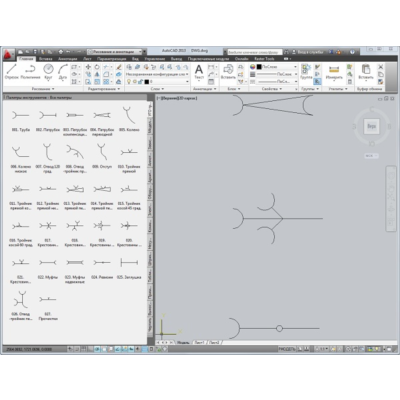Select the Отрезок (Line) drawing tool
400x400 pixels.
pos(11,72)
